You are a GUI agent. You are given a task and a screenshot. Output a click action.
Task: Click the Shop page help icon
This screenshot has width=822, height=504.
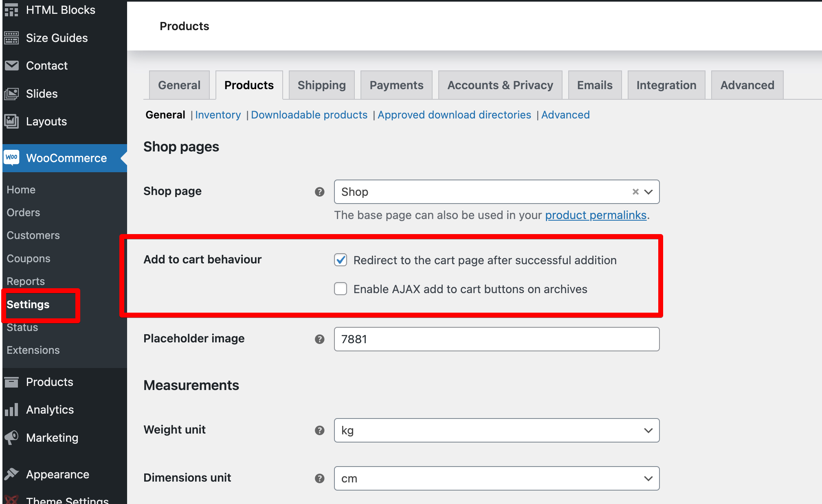319,192
